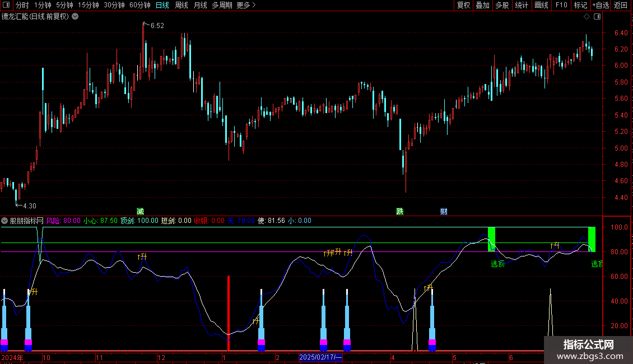Switch to the 日线 daily tab
This screenshot has width=633, height=364.
(162, 5)
